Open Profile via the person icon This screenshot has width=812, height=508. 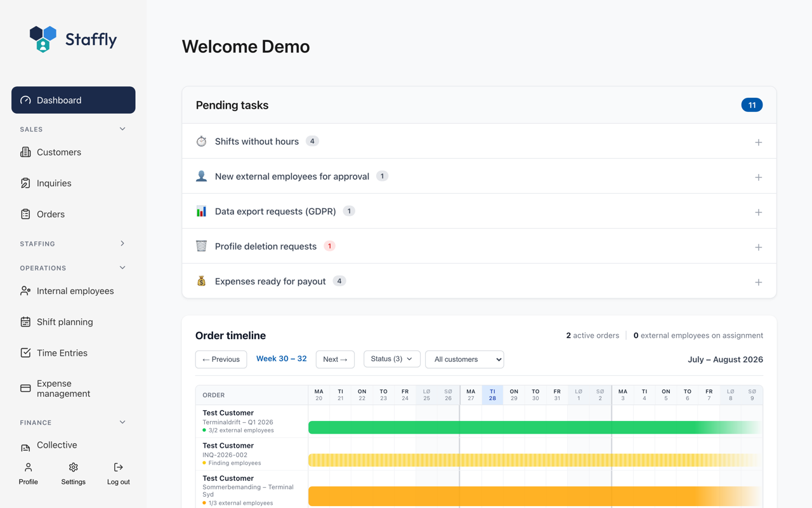pos(28,467)
